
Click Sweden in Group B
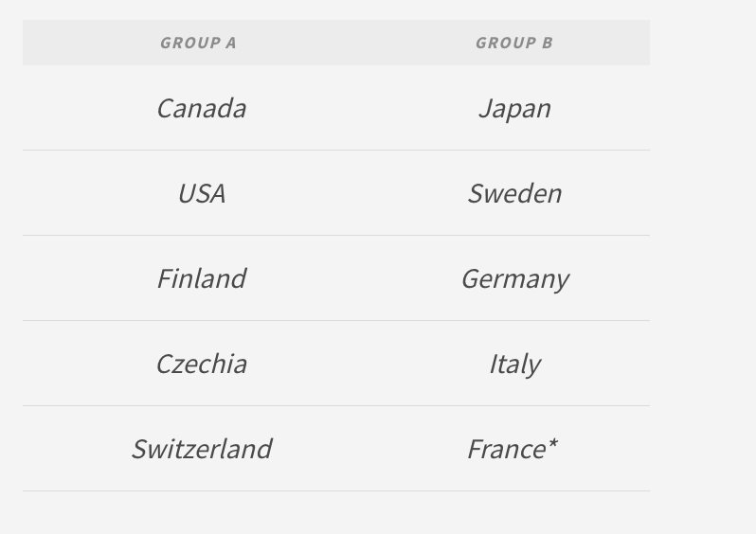coord(514,193)
